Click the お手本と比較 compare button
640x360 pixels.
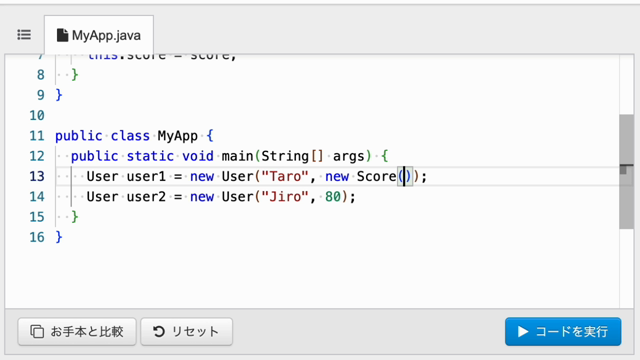pyautogui.click(x=77, y=331)
